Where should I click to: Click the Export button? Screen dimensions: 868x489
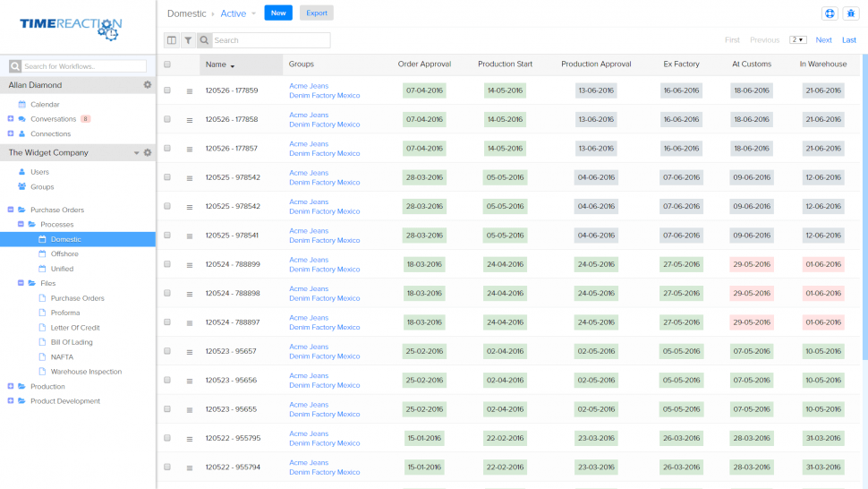317,13
